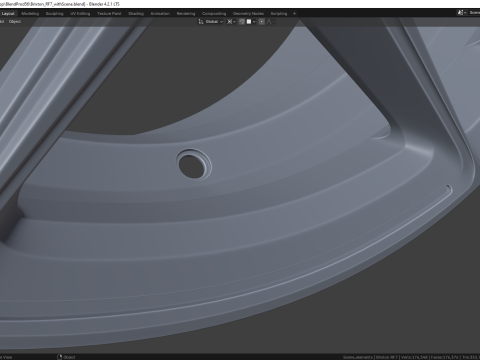
Task: Open the proportional editing falloff menu
Action: (x=270, y=22)
